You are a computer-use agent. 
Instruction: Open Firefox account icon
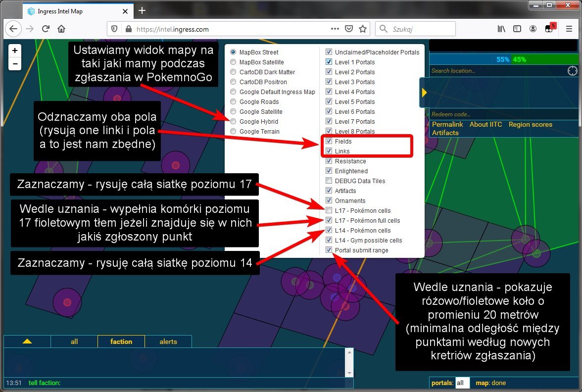tap(533, 29)
